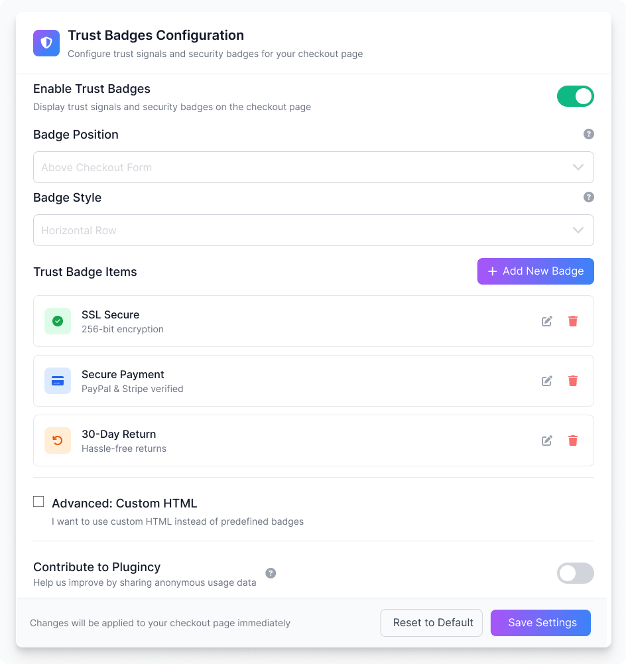
Task: Click the Trust Badges Configuration heading
Action: coord(156,35)
